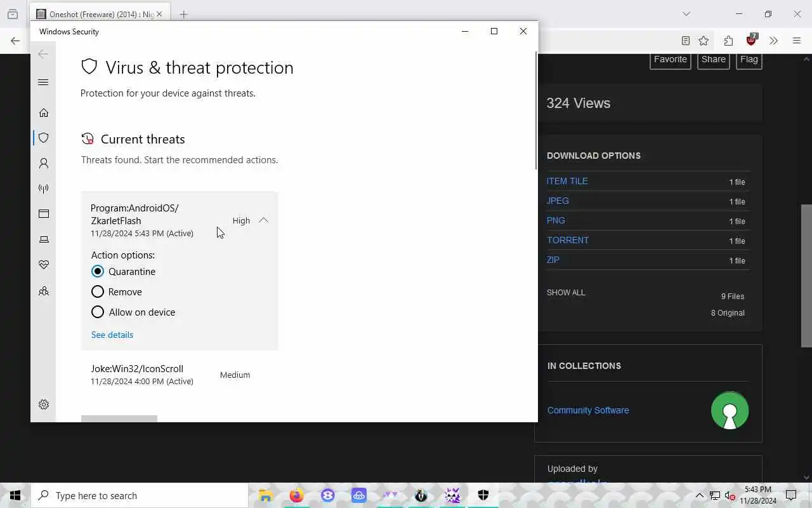Image resolution: width=812 pixels, height=508 pixels.
Task: Click the 324 Views text
Action: pos(579,103)
